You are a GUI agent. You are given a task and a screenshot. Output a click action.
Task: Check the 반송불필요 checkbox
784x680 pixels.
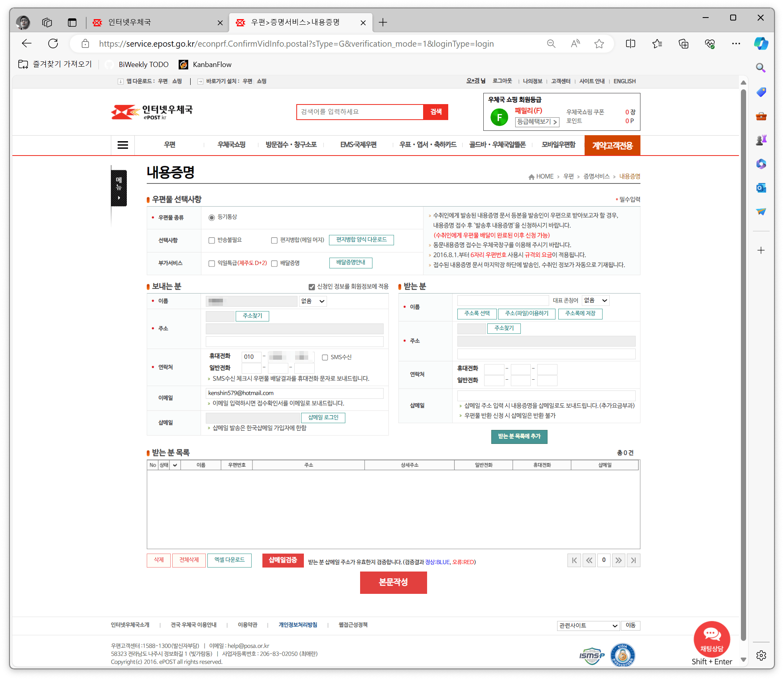coord(212,240)
